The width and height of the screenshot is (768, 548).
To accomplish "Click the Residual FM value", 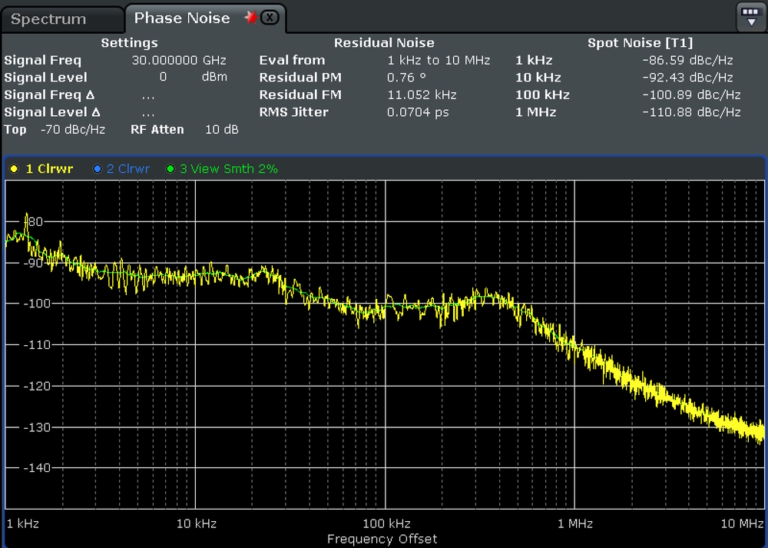I will (x=421, y=94).
